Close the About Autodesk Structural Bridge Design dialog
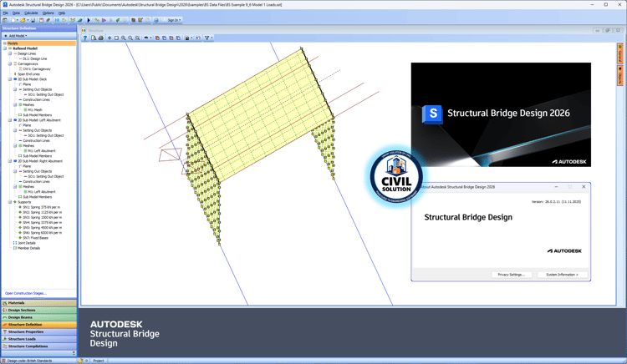 pos(584,187)
